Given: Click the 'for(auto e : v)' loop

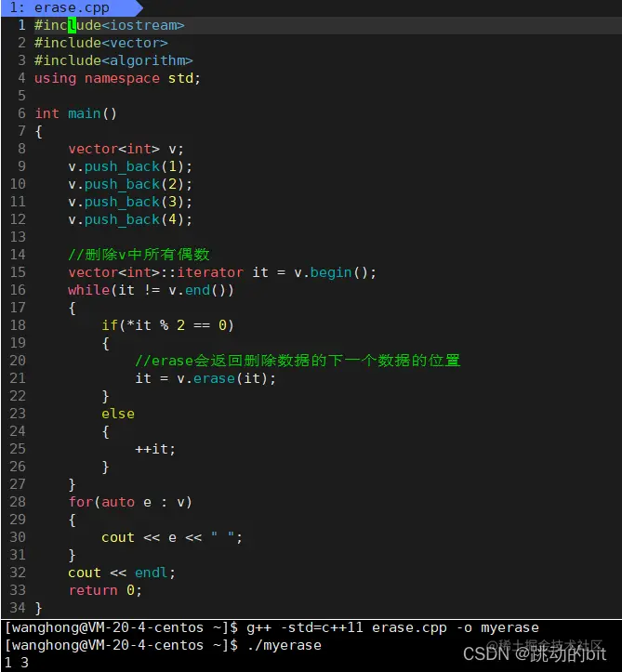Looking at the screenshot, I should click(130, 502).
